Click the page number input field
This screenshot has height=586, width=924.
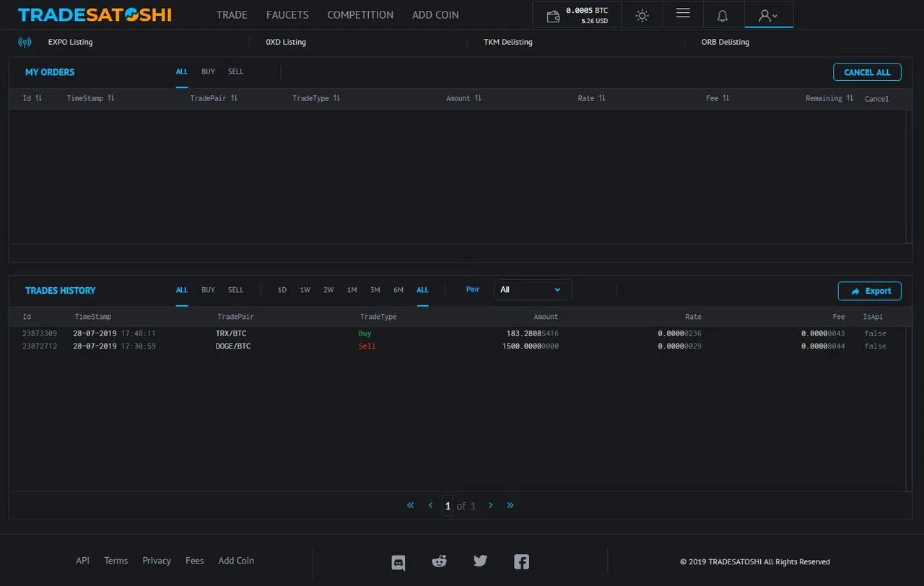448,506
